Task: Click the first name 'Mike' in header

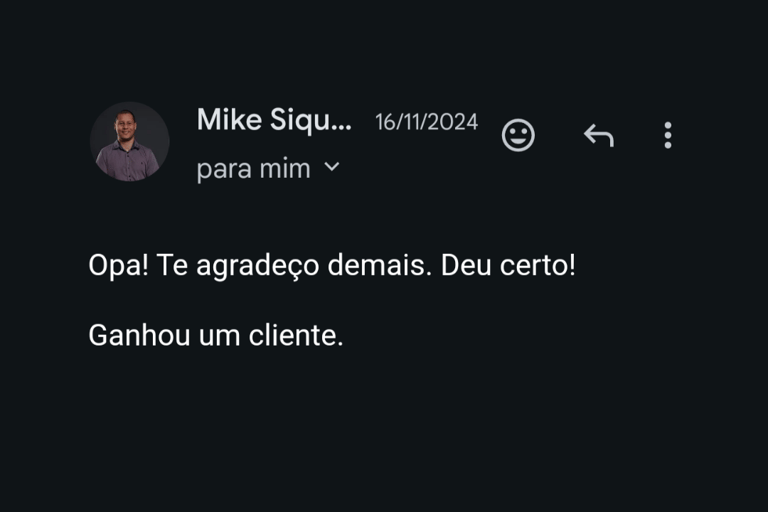Action: pos(229,119)
